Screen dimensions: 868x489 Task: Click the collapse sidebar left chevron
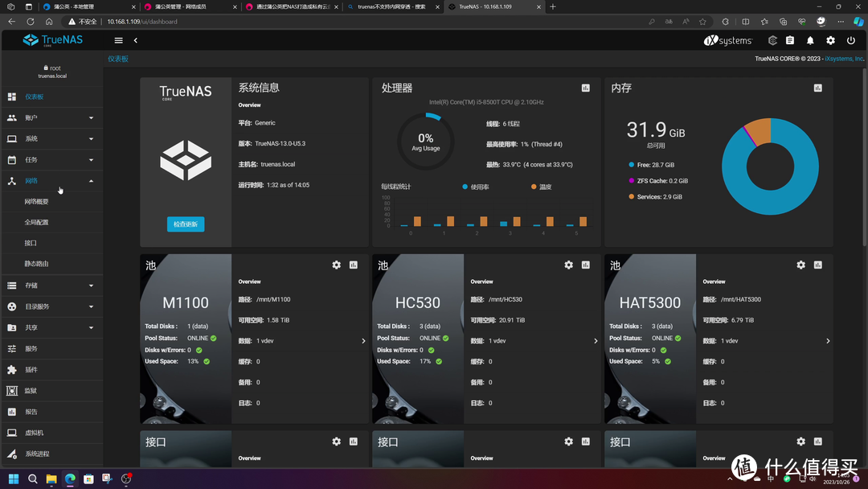click(136, 40)
